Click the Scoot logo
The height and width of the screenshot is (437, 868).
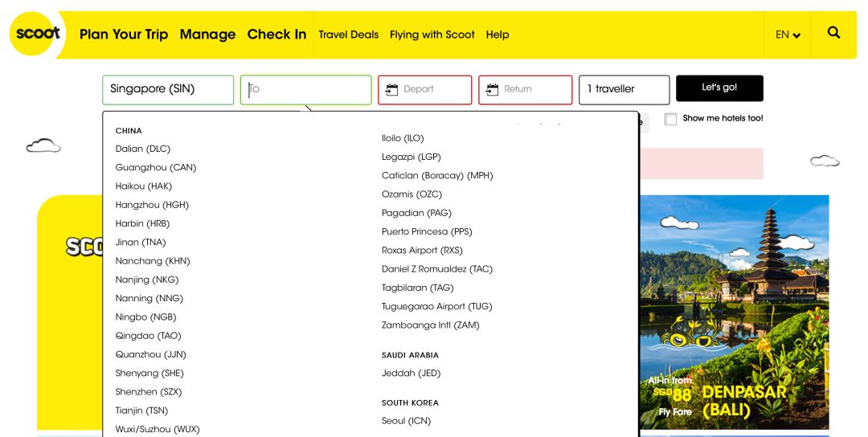point(38,35)
